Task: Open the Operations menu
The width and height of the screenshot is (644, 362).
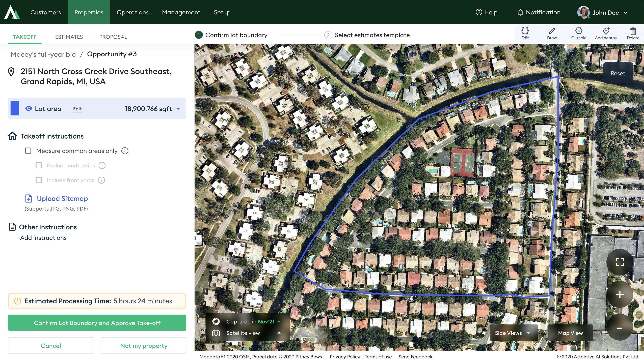Action: point(132,12)
